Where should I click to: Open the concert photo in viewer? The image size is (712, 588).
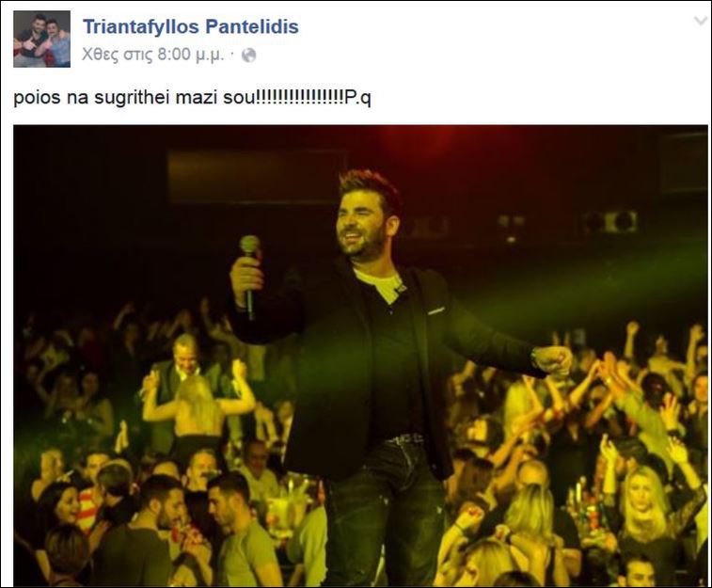click(x=360, y=355)
